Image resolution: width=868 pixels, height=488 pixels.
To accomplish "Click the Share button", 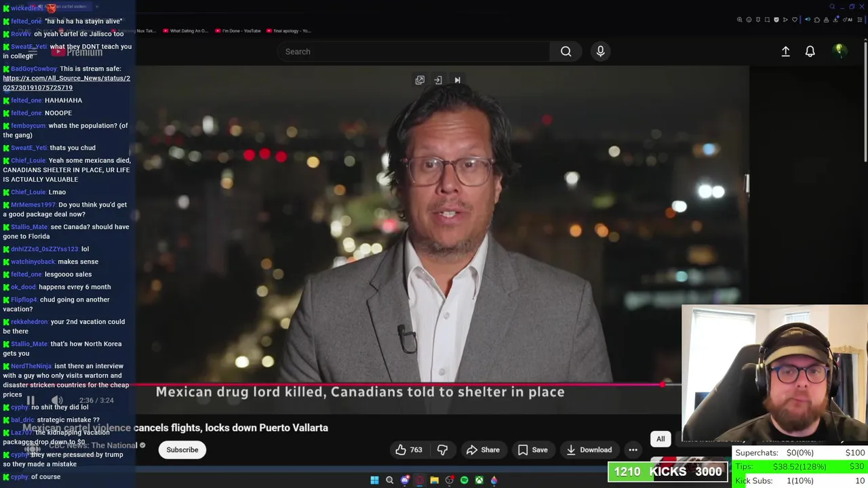I will 483,449.
